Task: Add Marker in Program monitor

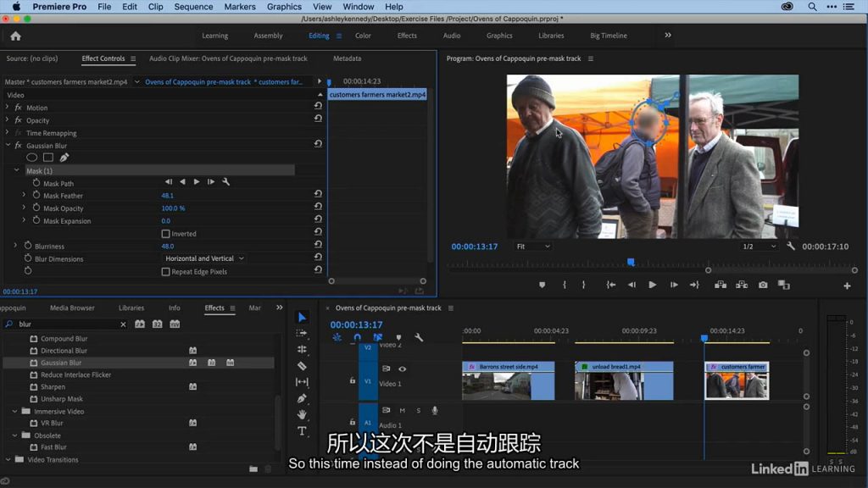Action: [542, 285]
